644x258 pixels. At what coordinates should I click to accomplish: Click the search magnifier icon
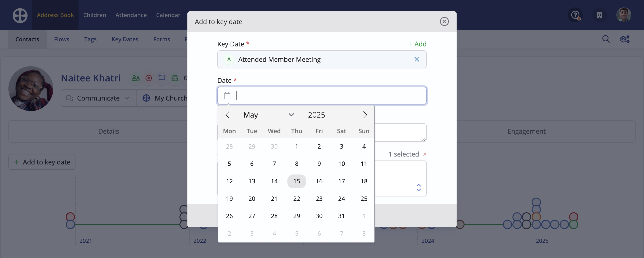[606, 39]
